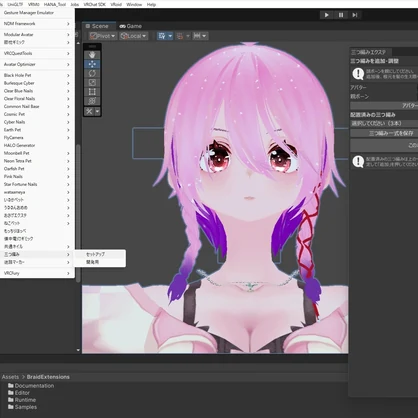Click the 三つ編み一式を保存 button

tap(384, 133)
